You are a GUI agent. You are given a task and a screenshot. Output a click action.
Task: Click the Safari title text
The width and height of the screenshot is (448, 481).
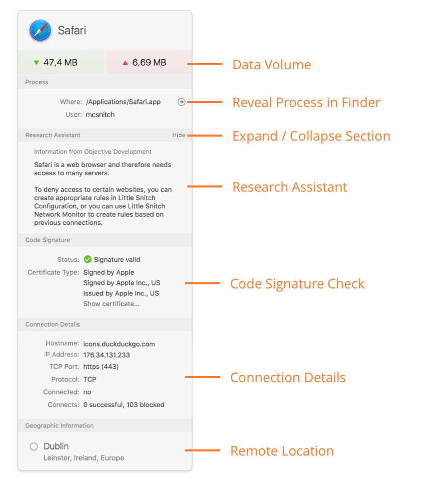(x=72, y=31)
